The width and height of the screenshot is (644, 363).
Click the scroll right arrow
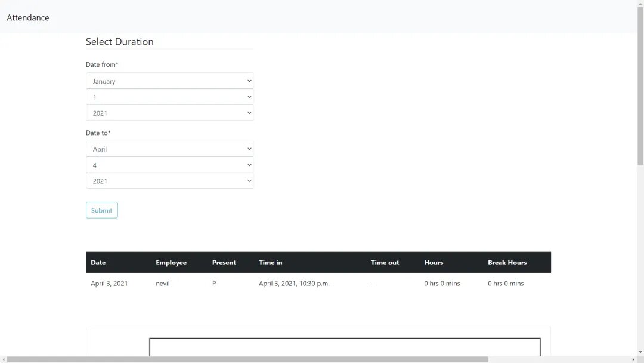click(x=633, y=359)
